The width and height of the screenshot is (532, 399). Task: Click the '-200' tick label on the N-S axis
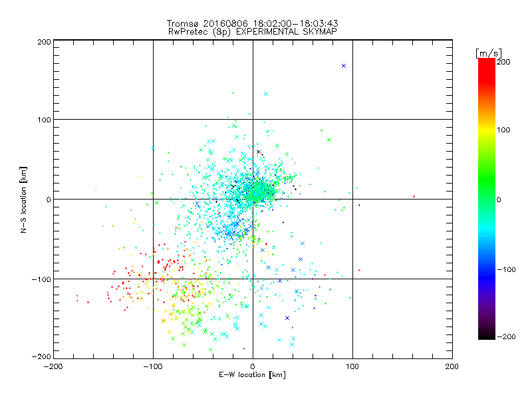click(41, 356)
